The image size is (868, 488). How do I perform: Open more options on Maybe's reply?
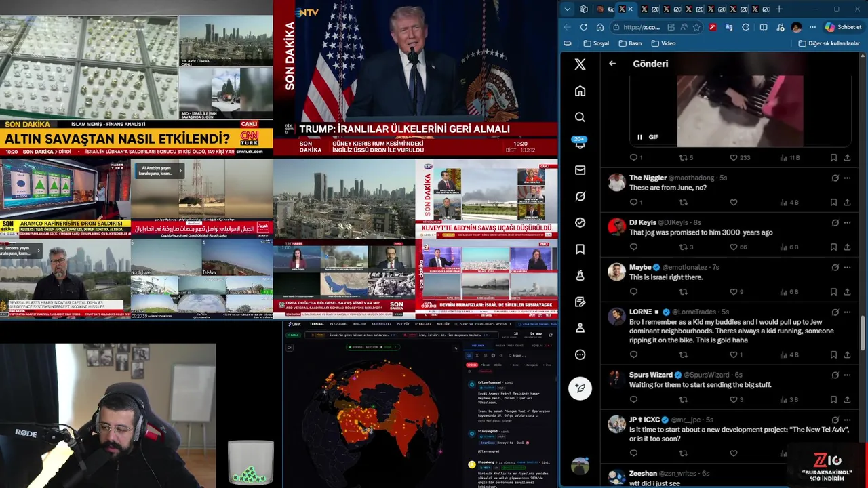(x=847, y=267)
